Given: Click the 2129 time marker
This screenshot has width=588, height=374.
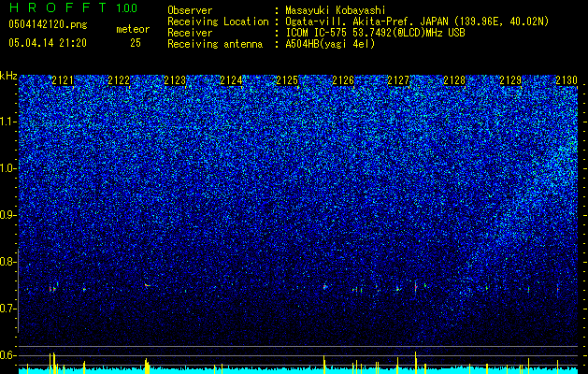Looking at the screenshot, I should [x=510, y=80].
